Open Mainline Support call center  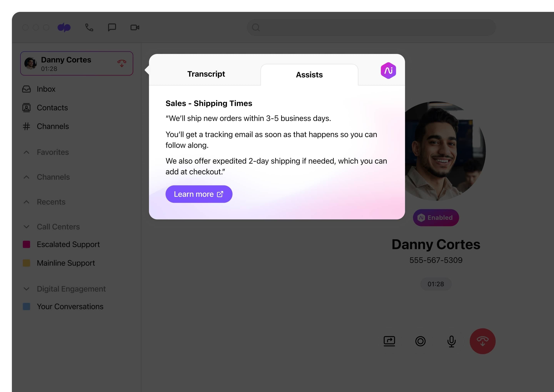point(66,263)
